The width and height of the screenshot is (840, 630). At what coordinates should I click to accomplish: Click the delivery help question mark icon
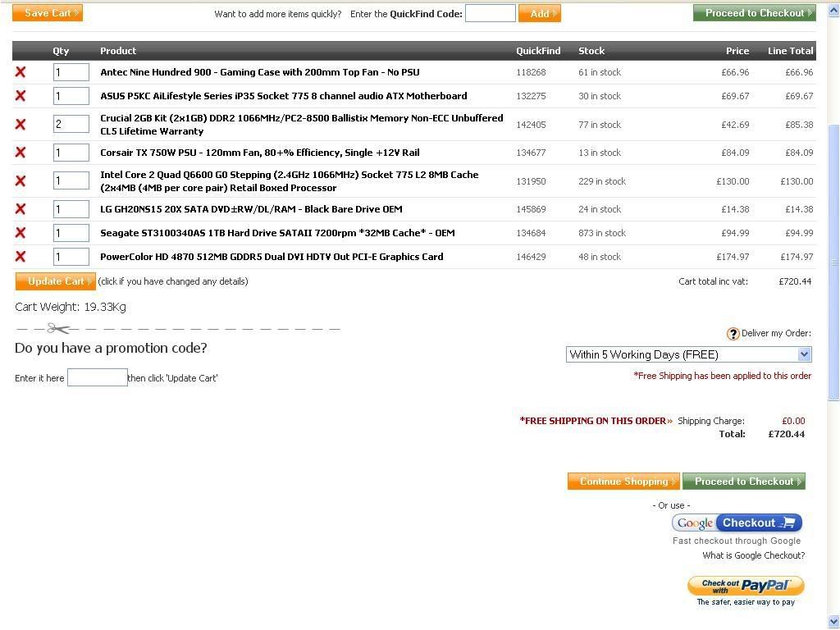tap(733, 334)
